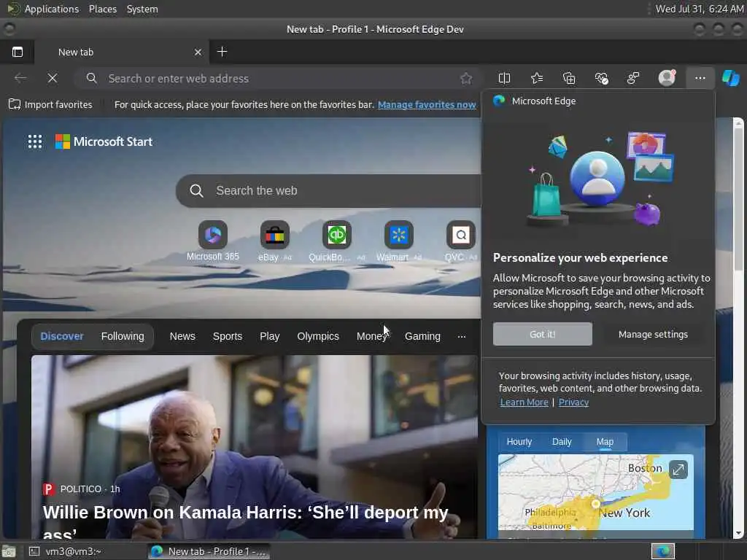This screenshot has height=560, width=747.
Task: Click the show desktop icon in taskbar
Action: [9, 551]
